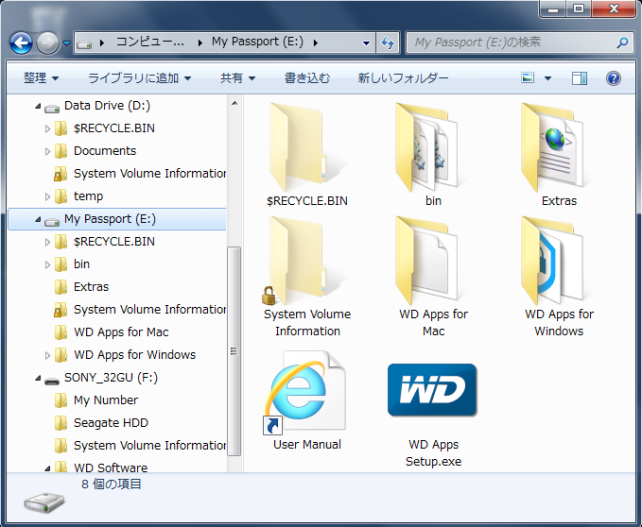Open the arrow after My Passport breadcrumb

(x=315, y=43)
